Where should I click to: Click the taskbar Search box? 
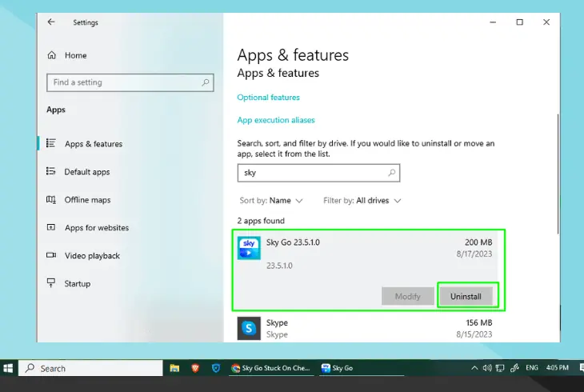90,368
